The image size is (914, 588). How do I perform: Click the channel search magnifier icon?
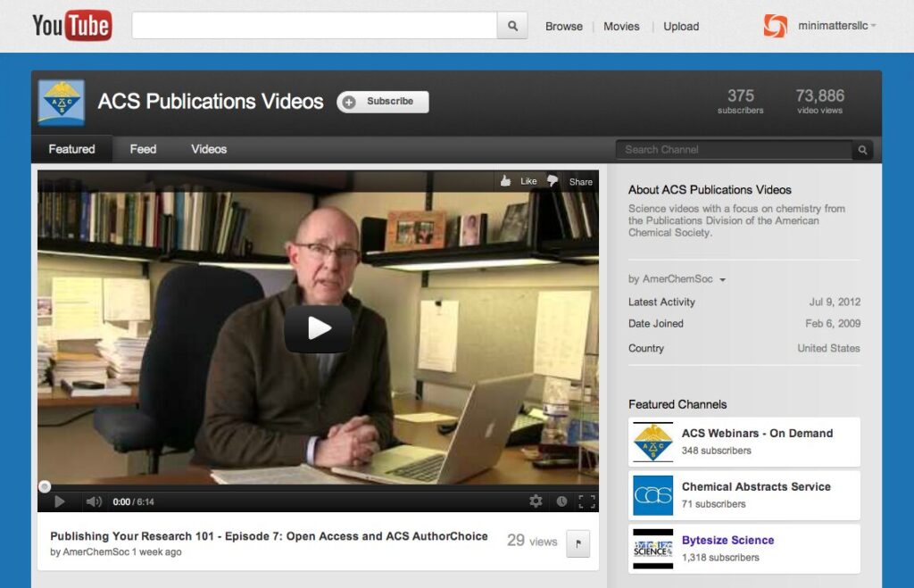[x=862, y=150]
